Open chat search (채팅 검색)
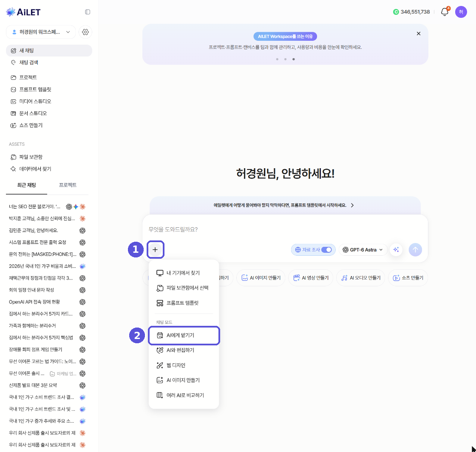476x452 pixels. pyautogui.click(x=49, y=62)
